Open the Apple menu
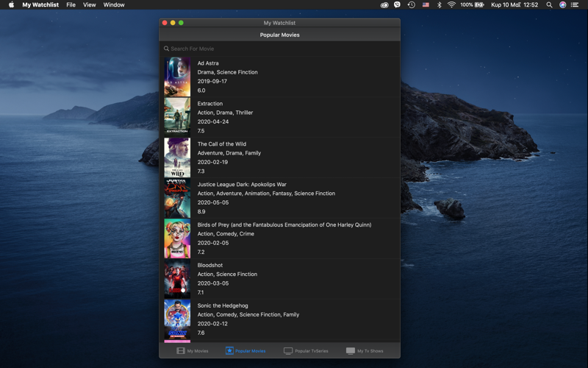Image resolution: width=588 pixels, height=368 pixels. 11,5
